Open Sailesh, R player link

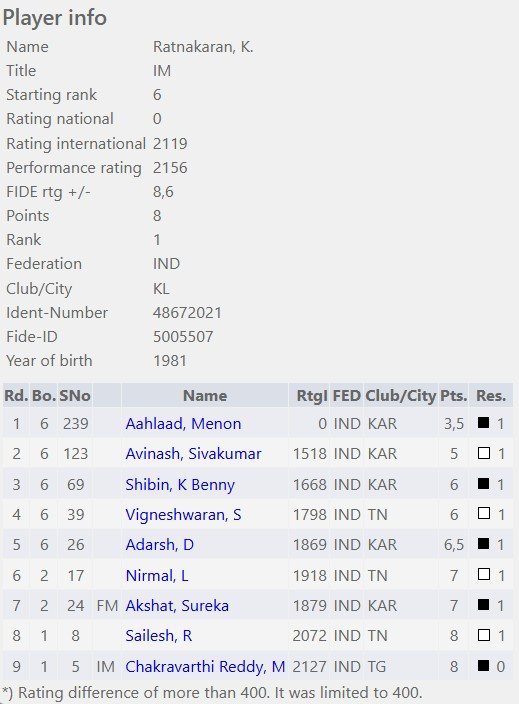[x=158, y=636]
